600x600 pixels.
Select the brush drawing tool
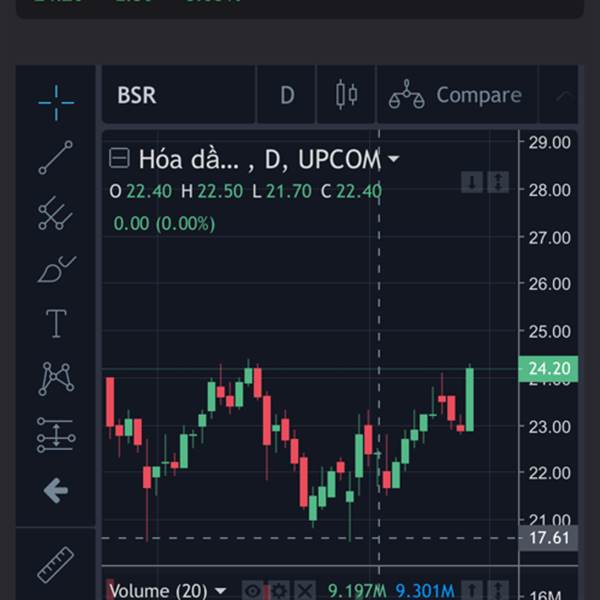[x=57, y=269]
